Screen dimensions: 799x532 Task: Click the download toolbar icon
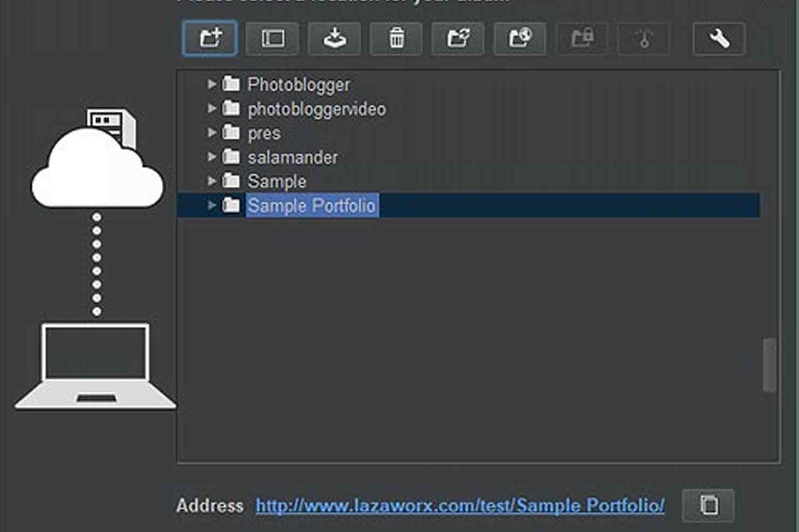click(x=334, y=38)
